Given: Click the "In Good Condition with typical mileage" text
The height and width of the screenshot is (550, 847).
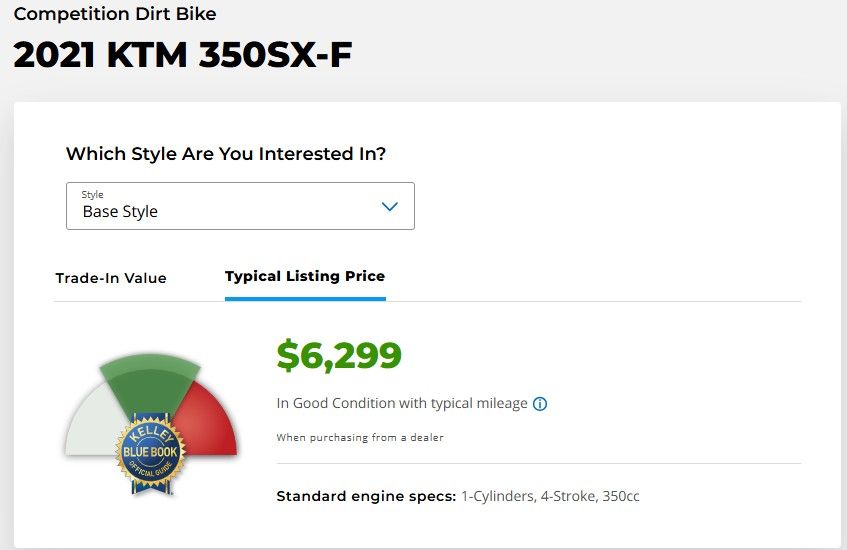Looking at the screenshot, I should click(x=402, y=403).
